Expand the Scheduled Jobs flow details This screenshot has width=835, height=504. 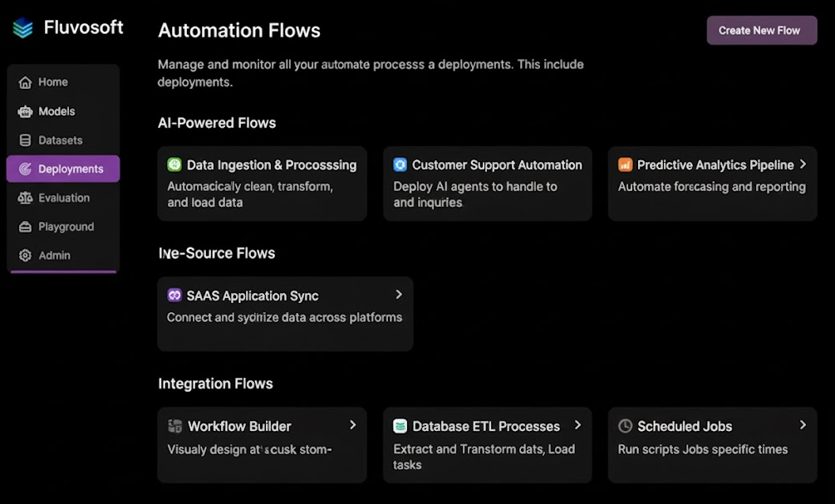801,424
